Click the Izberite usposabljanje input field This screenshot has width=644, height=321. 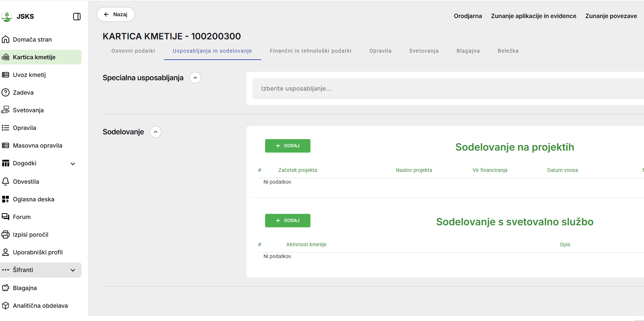(x=441, y=89)
